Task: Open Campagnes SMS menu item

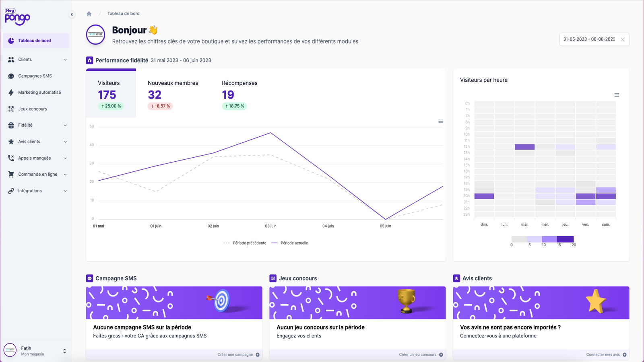Action: click(36, 76)
